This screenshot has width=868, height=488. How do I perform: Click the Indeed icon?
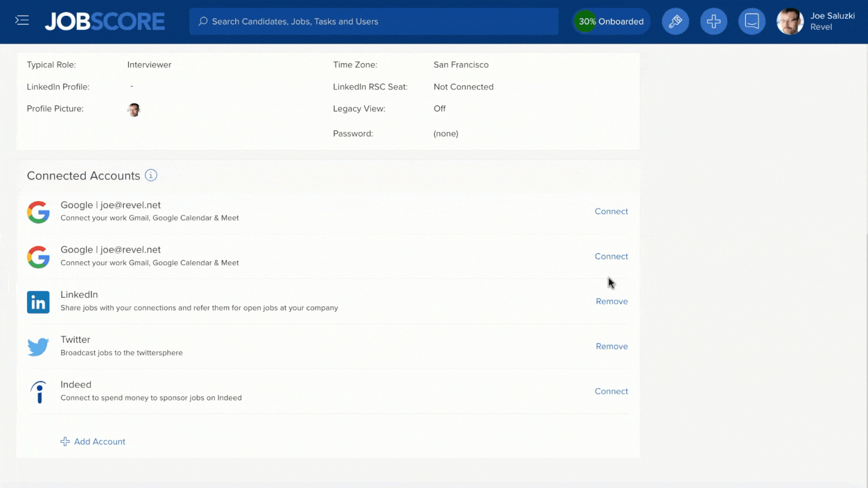tap(38, 391)
